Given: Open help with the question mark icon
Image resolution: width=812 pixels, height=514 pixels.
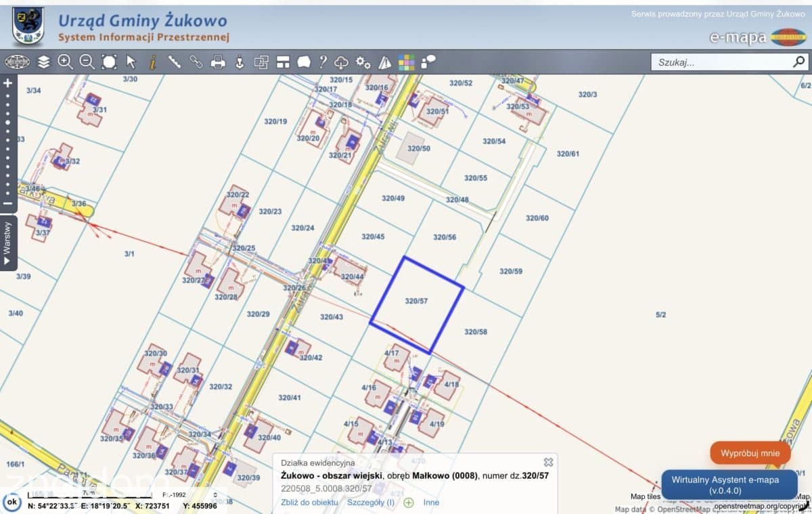Looking at the screenshot, I should pyautogui.click(x=323, y=62).
